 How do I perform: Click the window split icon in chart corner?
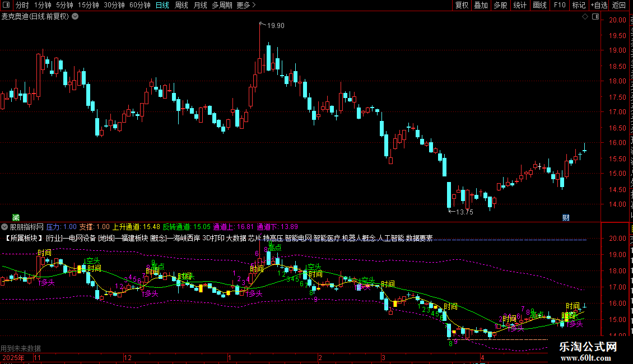595,17
